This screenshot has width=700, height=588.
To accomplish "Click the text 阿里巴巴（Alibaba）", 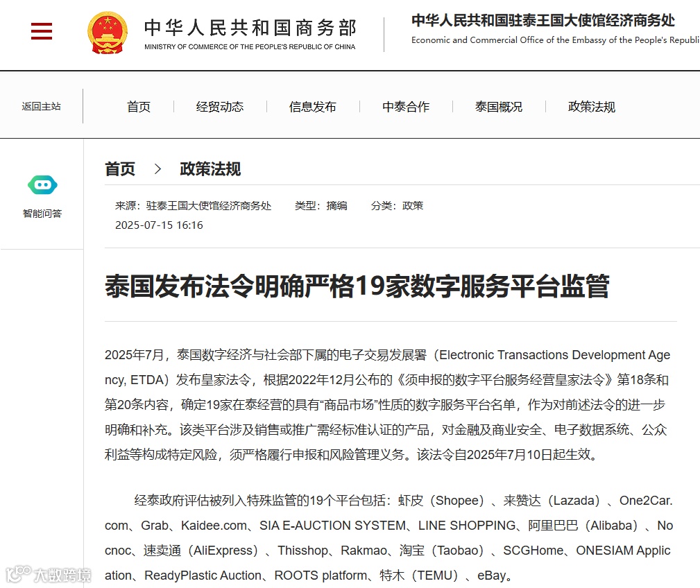I will (x=583, y=526).
